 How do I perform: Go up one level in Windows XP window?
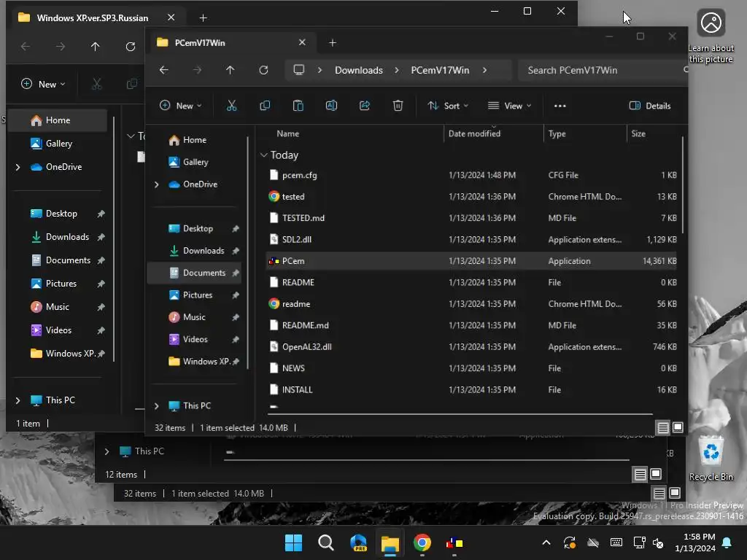[96, 46]
